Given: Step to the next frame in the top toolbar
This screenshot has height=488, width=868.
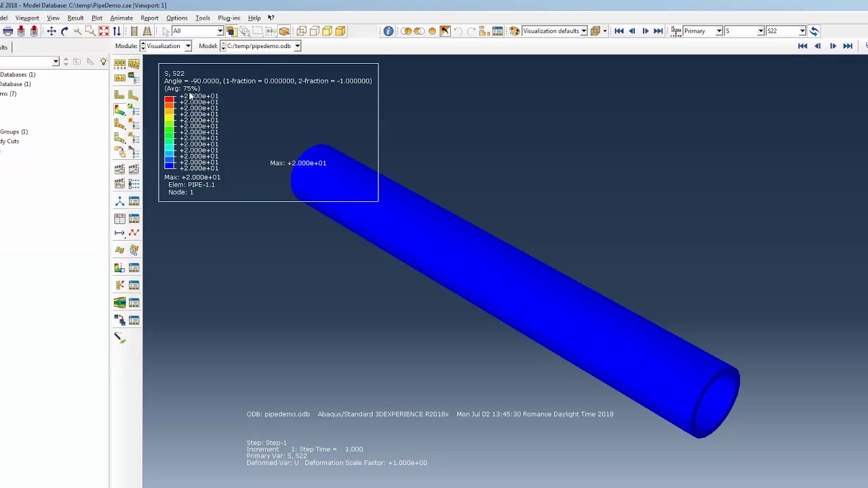Looking at the screenshot, I should pos(645,31).
